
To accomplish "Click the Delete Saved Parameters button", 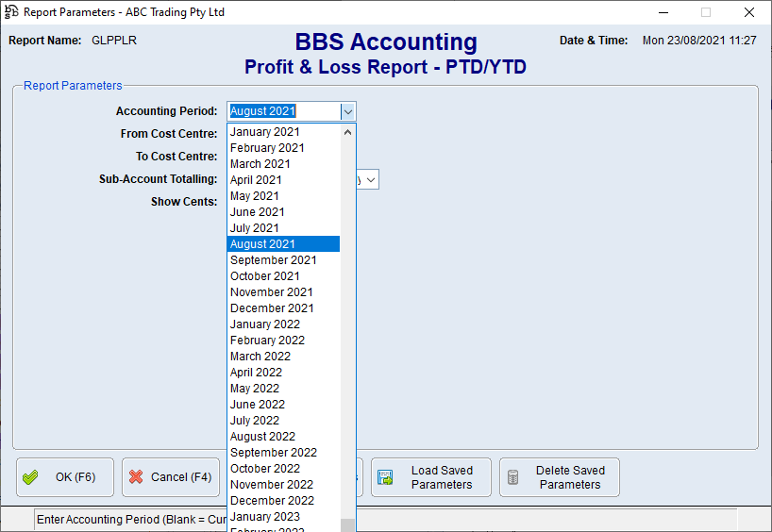I will point(560,477).
